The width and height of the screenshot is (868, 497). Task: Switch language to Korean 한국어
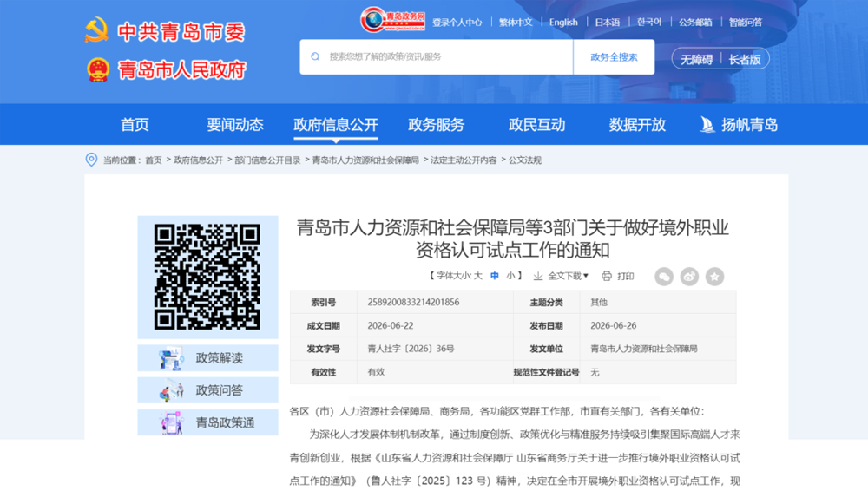pos(648,23)
